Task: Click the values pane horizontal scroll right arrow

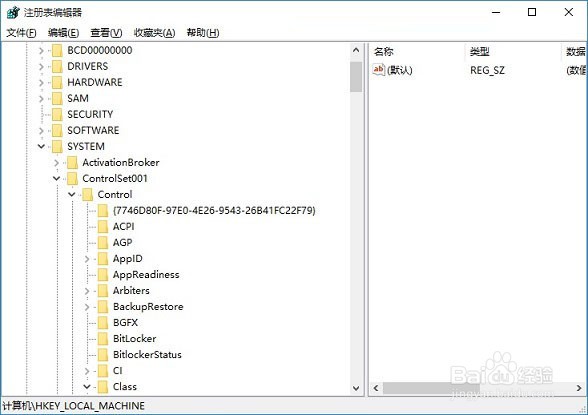Action: click(579, 388)
